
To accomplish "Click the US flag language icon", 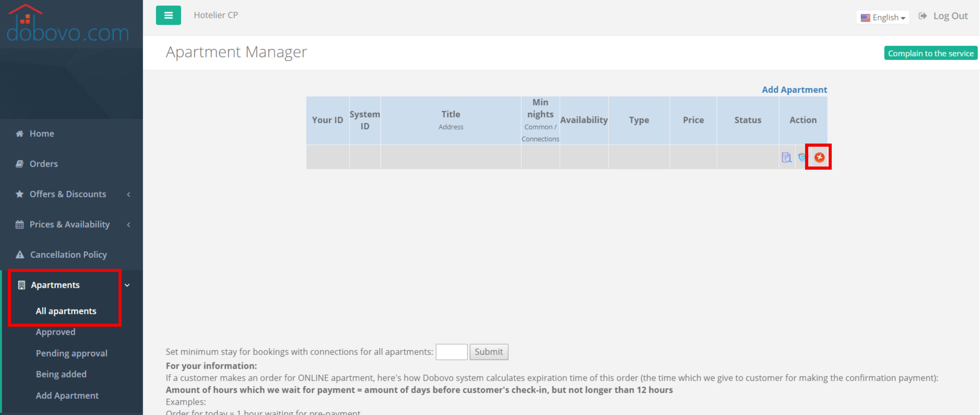I will 865,18.
